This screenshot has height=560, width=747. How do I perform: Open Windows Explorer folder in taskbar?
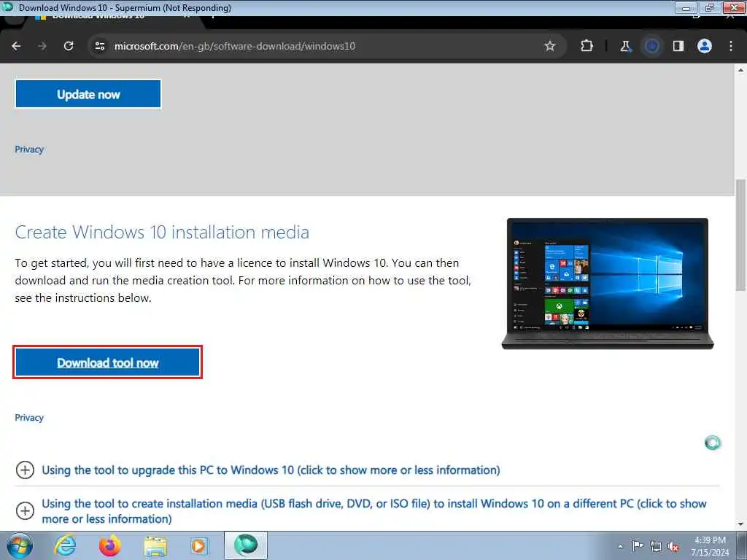[156, 546]
